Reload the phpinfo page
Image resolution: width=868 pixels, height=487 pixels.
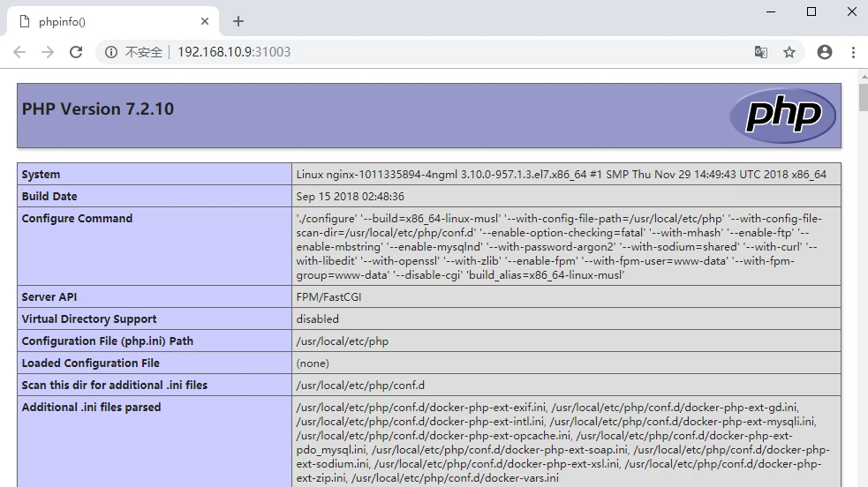76,52
